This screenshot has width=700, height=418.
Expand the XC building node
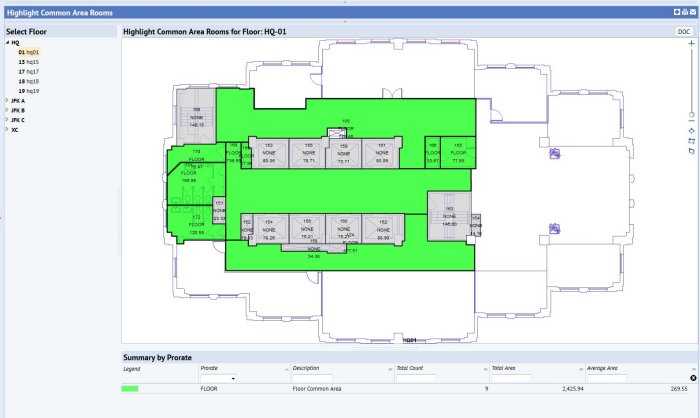point(7,129)
